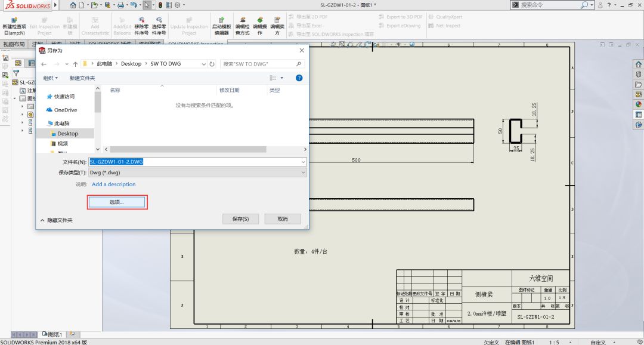The height and width of the screenshot is (345, 644).
Task: Open the search command dropdown arrow
Action: coord(592,5)
